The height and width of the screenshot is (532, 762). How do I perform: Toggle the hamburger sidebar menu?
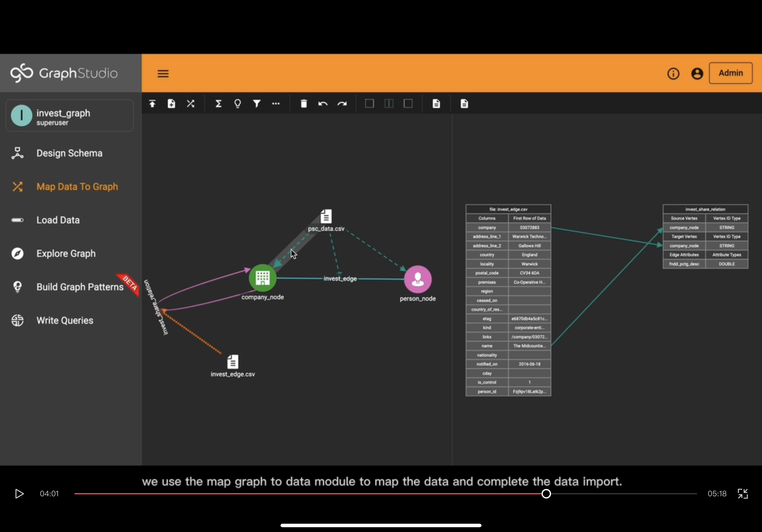163,73
